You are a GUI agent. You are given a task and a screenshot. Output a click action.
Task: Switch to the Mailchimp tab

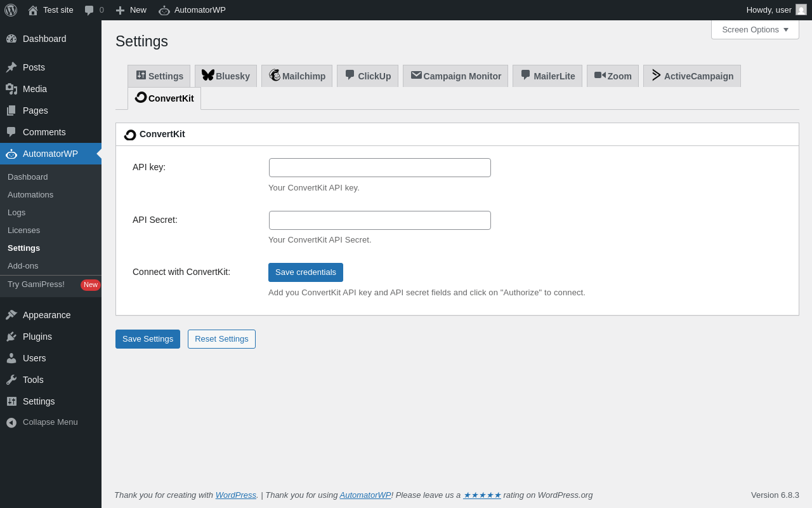click(297, 76)
